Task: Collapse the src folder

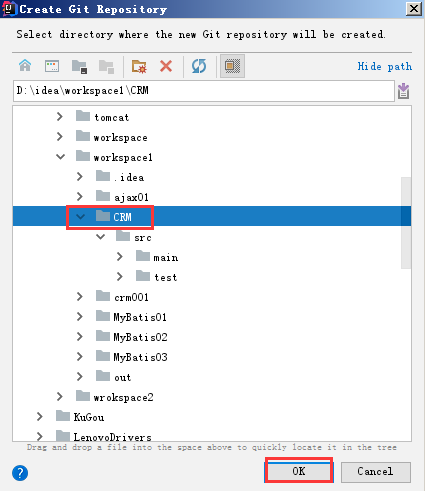Action: [x=100, y=237]
